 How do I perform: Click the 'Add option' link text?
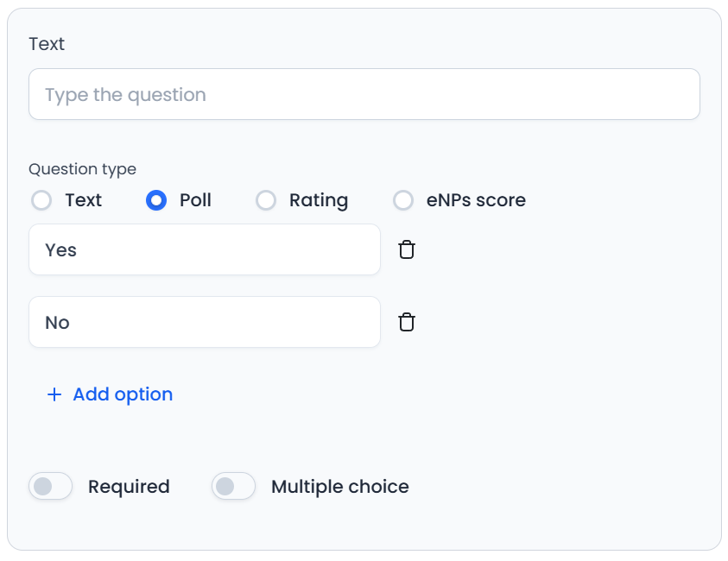pyautogui.click(x=123, y=394)
